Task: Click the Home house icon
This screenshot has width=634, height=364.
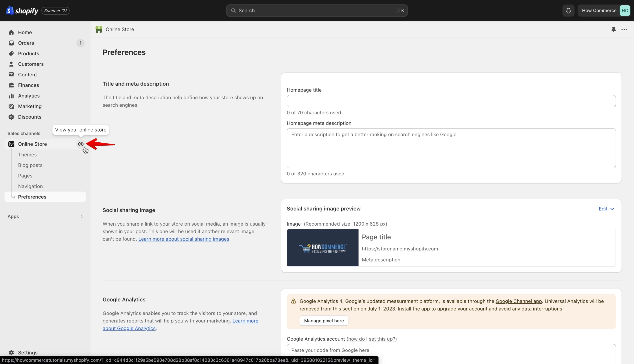Action: coord(11,32)
